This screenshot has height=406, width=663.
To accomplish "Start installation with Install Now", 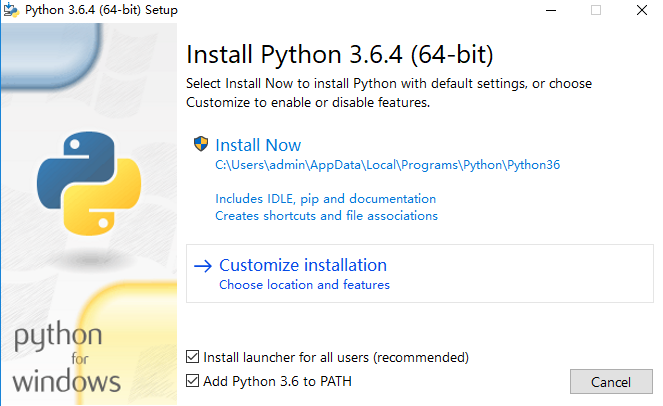I will pyautogui.click(x=258, y=145).
